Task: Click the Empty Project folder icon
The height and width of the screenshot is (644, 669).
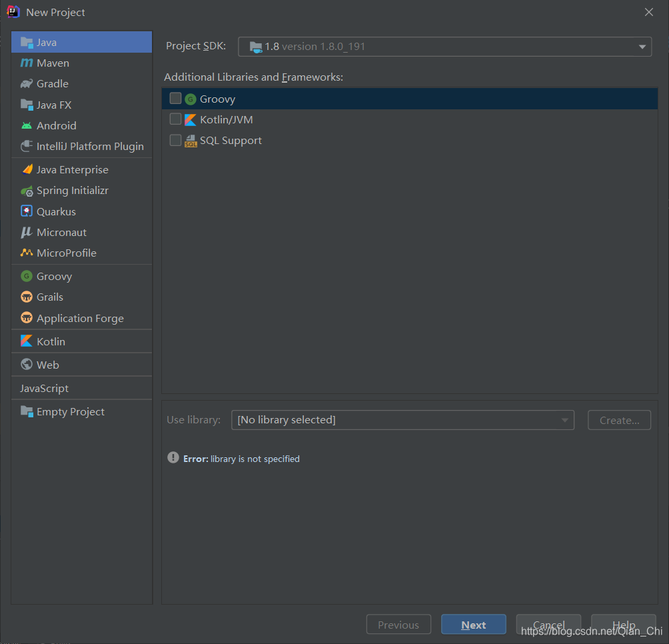Action: click(27, 411)
